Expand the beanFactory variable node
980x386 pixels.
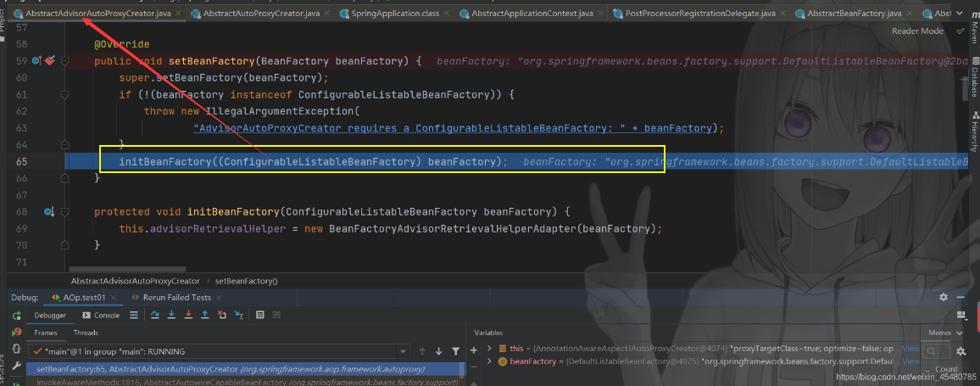(490, 361)
